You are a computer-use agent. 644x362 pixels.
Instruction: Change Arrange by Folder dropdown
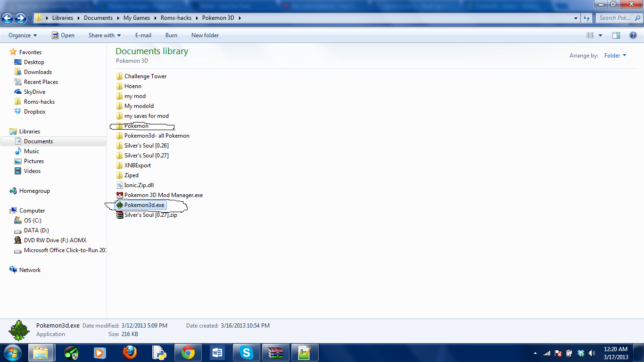click(x=615, y=56)
